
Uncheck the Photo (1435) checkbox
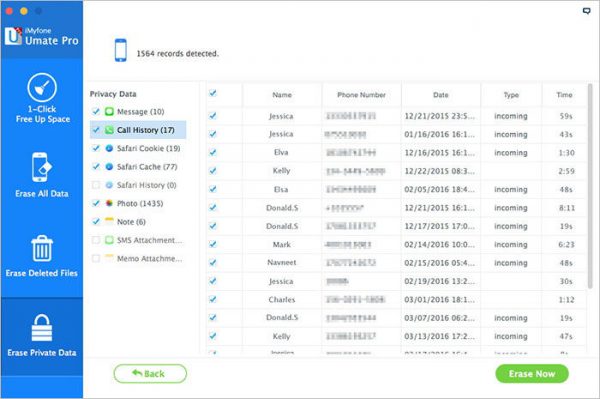click(96, 204)
